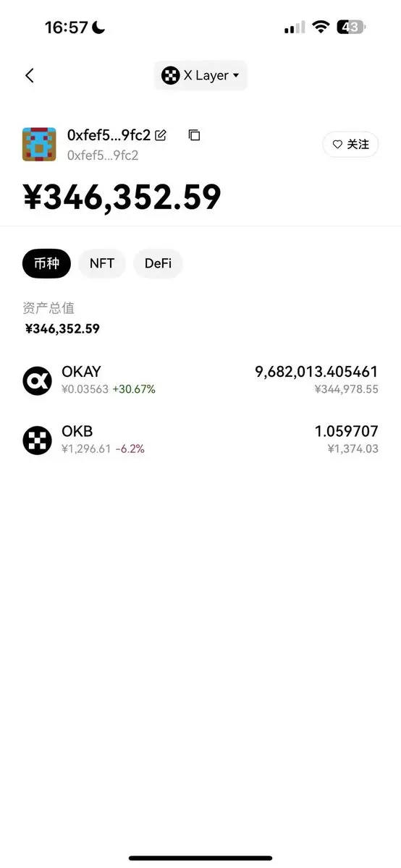The width and height of the screenshot is (401, 868).
Task: Tap the heart icon in follow button
Action: tap(337, 145)
